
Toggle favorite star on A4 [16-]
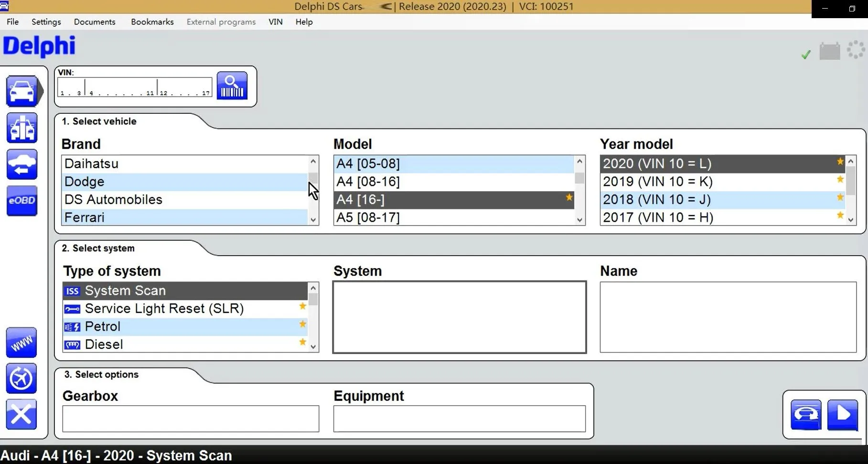click(569, 197)
